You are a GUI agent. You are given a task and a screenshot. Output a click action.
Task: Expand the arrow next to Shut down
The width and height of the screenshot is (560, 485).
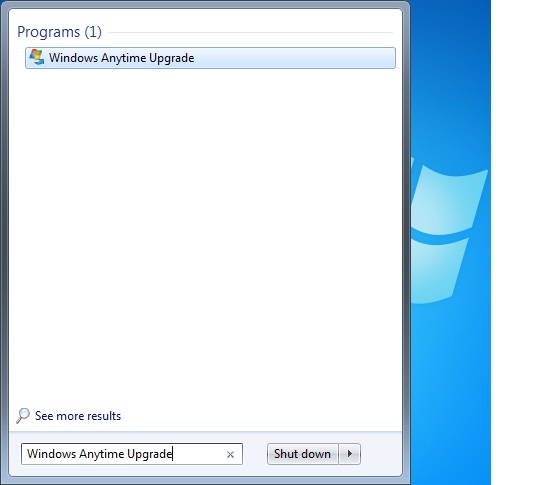[x=350, y=454]
